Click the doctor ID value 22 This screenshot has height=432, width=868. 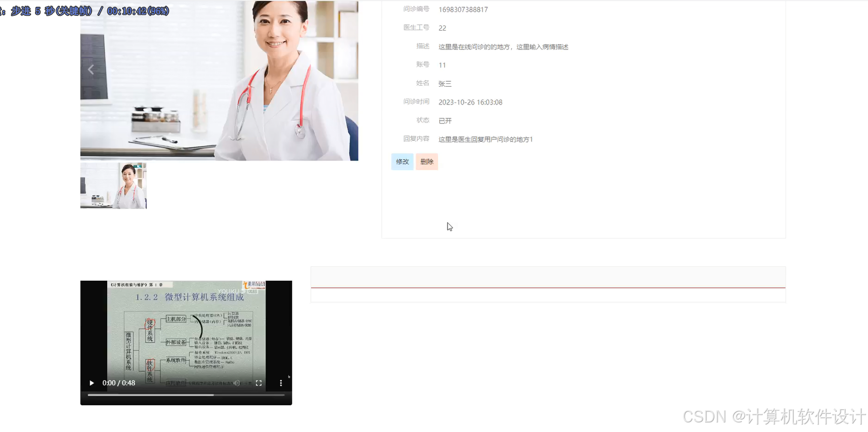point(442,28)
